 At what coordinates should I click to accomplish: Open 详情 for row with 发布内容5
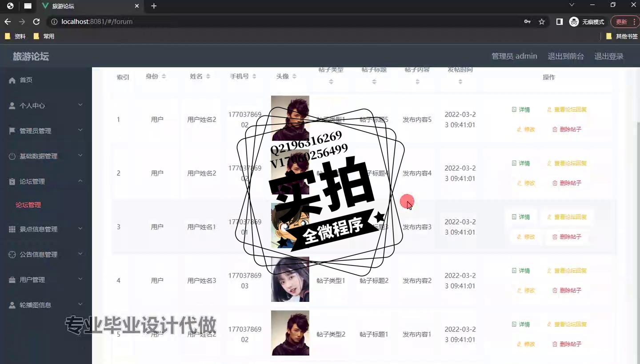click(x=521, y=110)
